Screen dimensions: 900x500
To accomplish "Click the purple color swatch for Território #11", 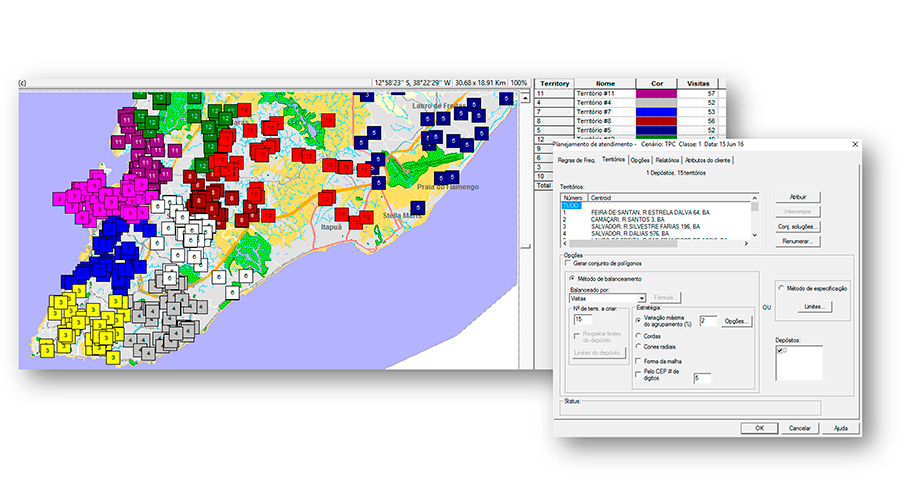I will [x=656, y=93].
